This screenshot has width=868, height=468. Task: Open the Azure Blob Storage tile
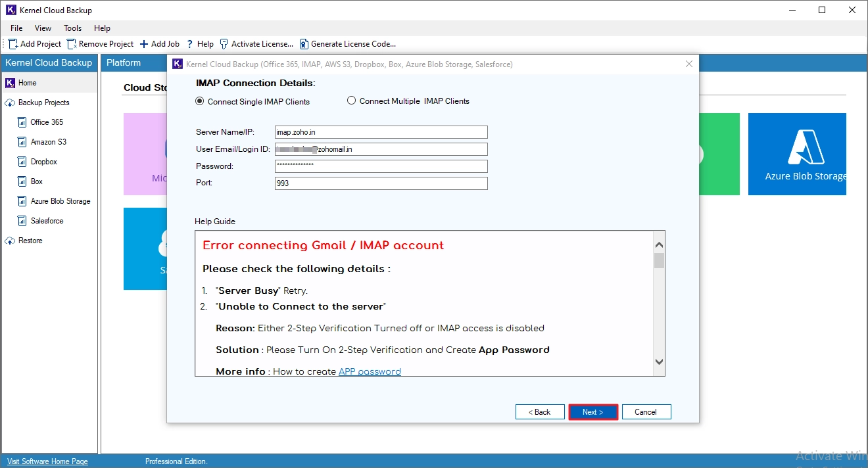coord(797,154)
